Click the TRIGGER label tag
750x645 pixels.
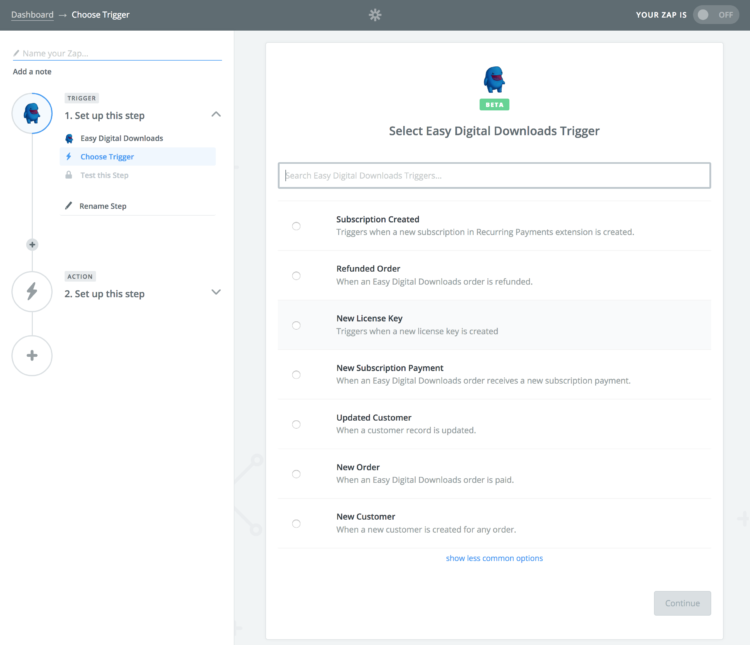81,98
